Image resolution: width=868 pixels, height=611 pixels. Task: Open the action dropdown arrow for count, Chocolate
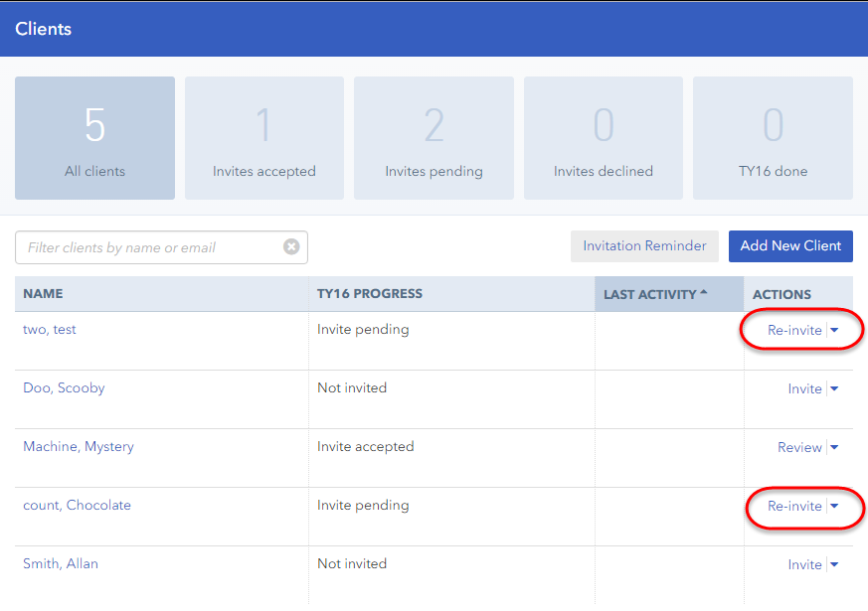[x=834, y=506]
